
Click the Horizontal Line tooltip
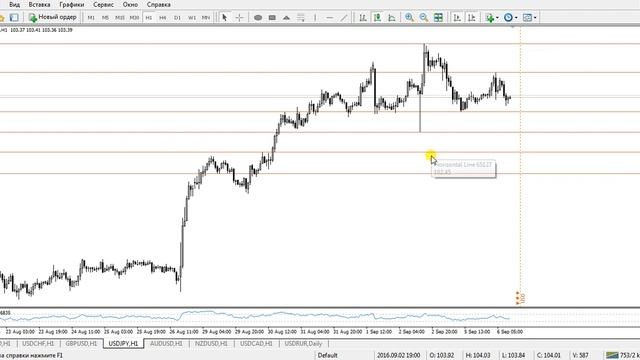coord(464,168)
